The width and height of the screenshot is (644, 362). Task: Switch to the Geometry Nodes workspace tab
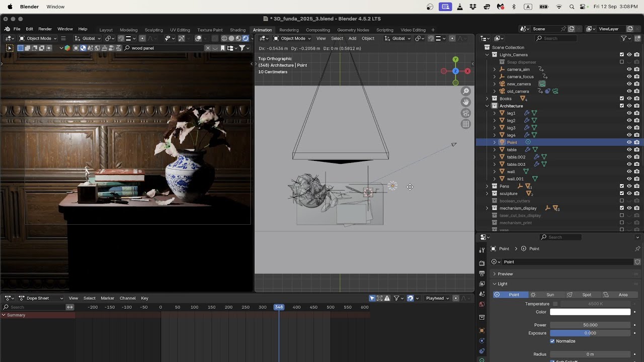353,30
